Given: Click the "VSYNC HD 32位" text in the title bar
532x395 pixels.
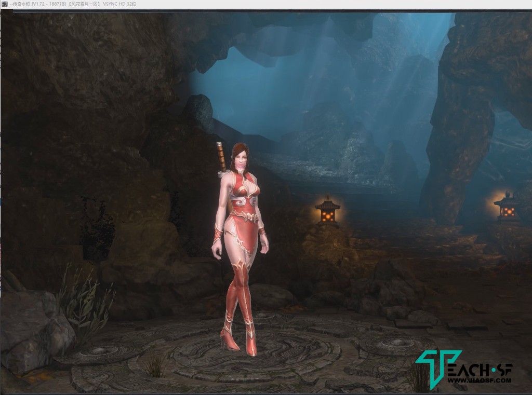Looking at the screenshot, I should [119, 4].
